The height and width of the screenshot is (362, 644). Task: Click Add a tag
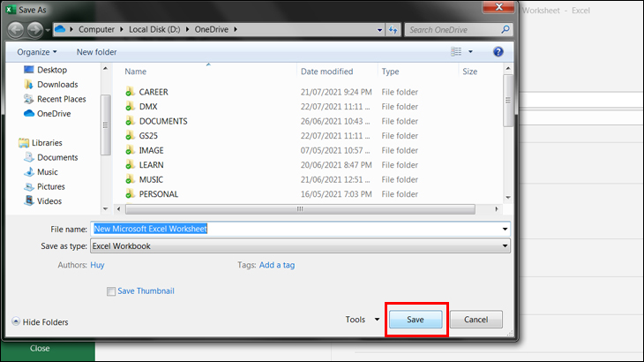point(277,265)
